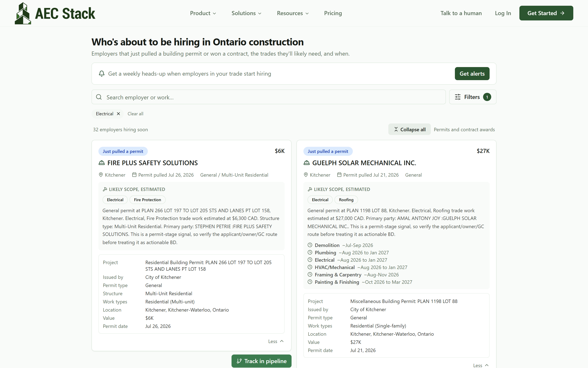Click clock icon beside Framing & Carpentry
The height and width of the screenshot is (368, 588).
tap(310, 274)
